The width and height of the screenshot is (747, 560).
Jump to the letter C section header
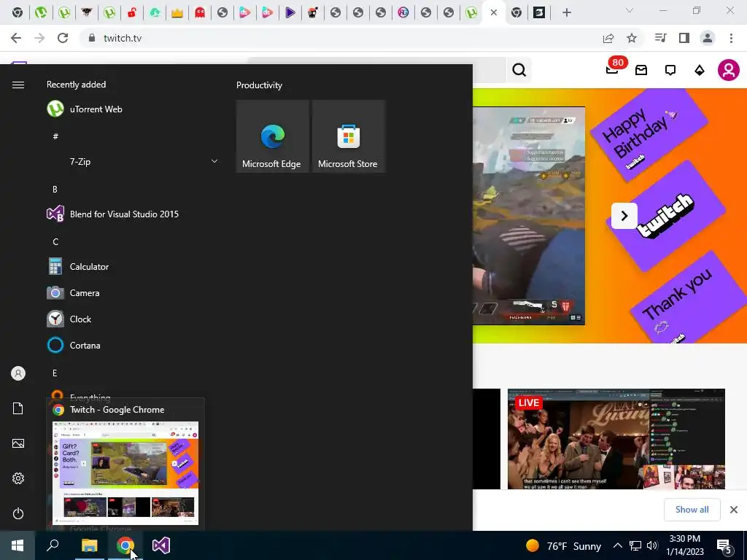[x=55, y=242]
